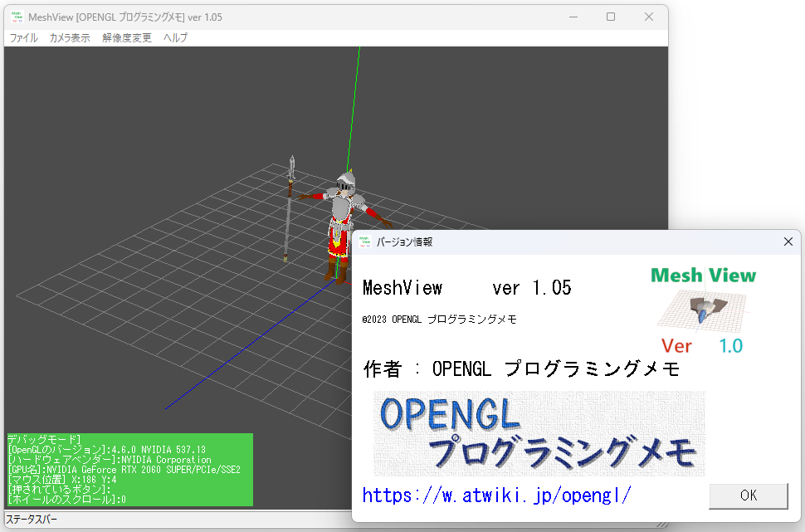Image resolution: width=805 pixels, height=532 pixels.
Task: Click the 押されているボタン line
Action: 60,490
